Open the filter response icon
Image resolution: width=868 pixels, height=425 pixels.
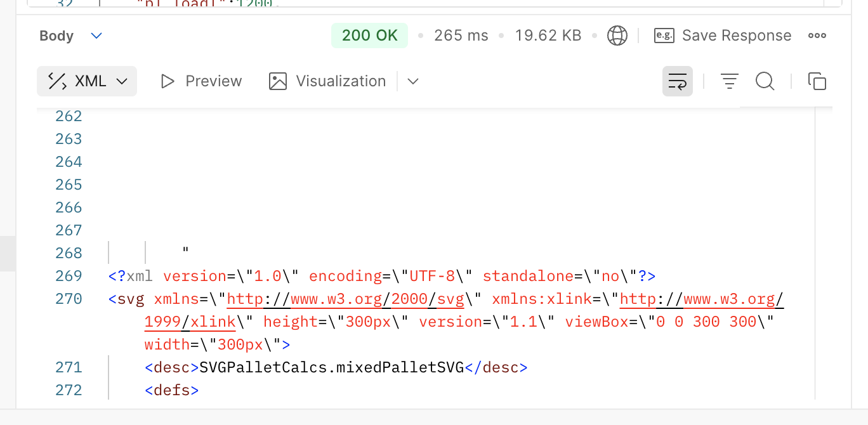(730, 81)
